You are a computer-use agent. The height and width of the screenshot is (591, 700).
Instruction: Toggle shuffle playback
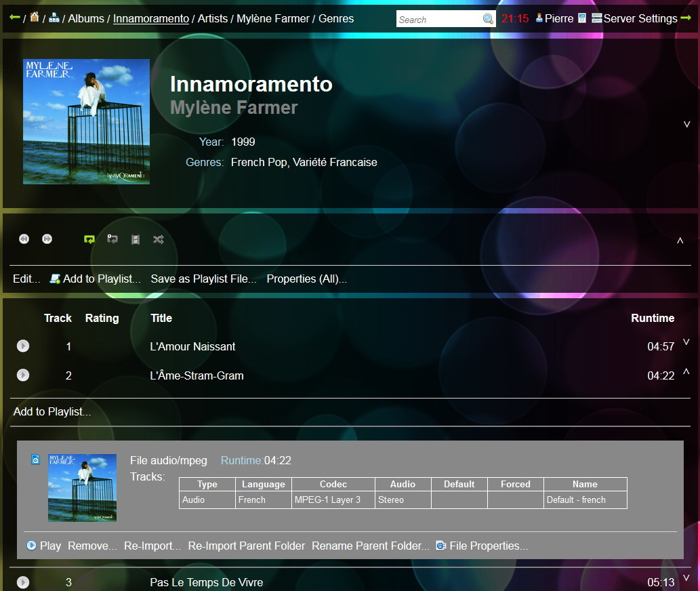pyautogui.click(x=159, y=240)
